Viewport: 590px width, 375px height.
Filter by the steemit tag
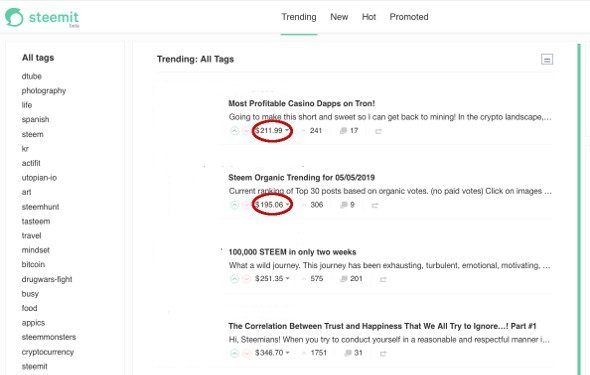click(35, 367)
